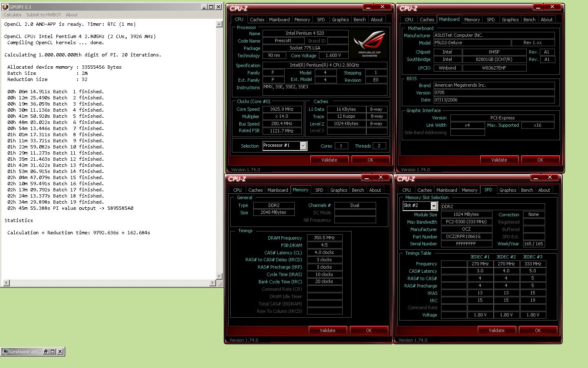Close the CPU-Z Mainboard window

552,7
